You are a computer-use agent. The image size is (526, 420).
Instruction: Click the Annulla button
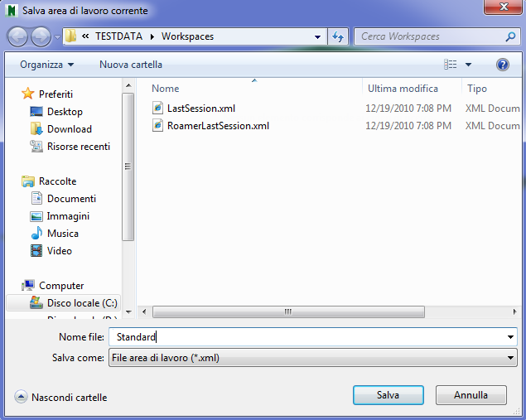[x=471, y=395]
